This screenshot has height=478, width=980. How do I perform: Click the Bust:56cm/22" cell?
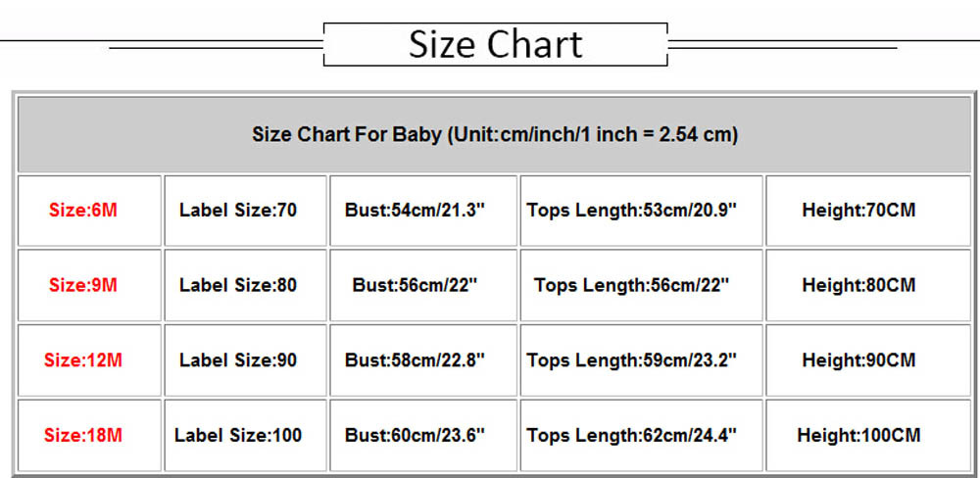(415, 285)
